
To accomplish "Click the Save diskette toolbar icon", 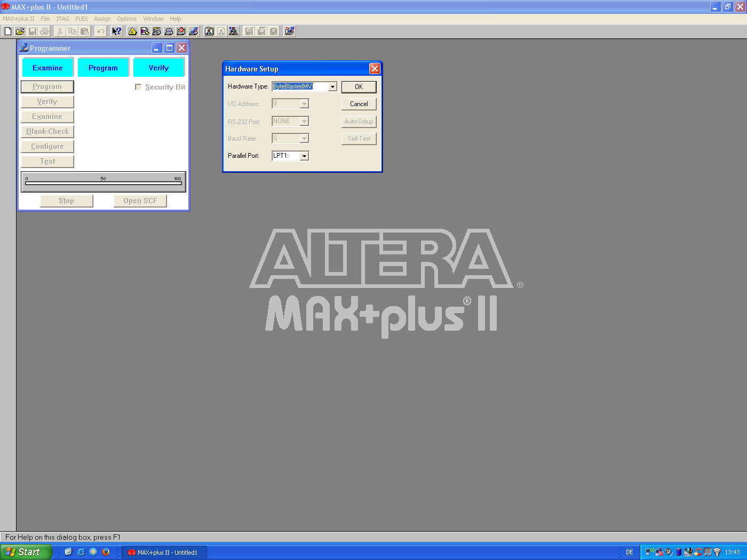I will point(33,31).
